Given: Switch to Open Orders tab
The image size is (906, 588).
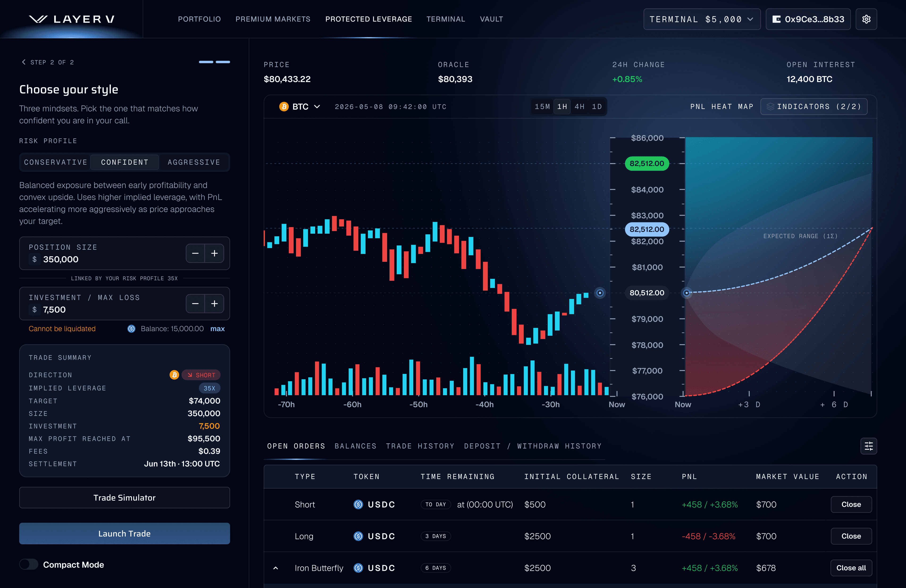Looking at the screenshot, I should coord(296,446).
